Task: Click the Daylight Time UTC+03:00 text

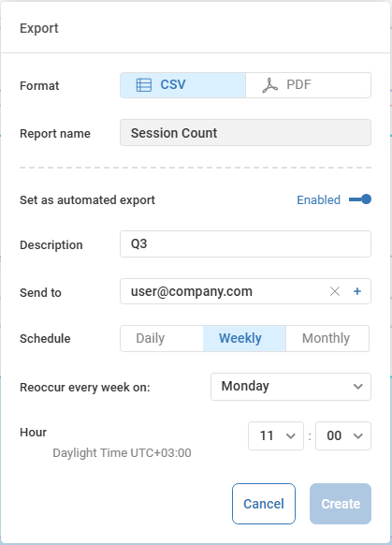Action: coord(122,453)
